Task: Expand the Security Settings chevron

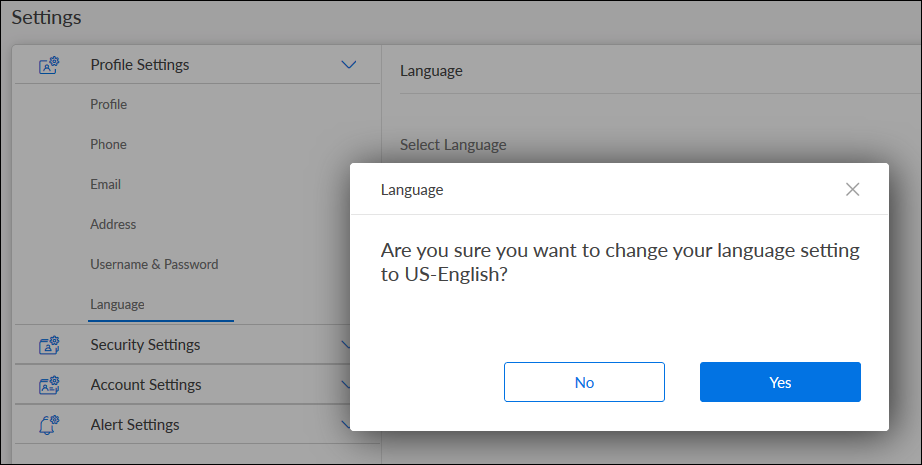Action: [x=345, y=345]
